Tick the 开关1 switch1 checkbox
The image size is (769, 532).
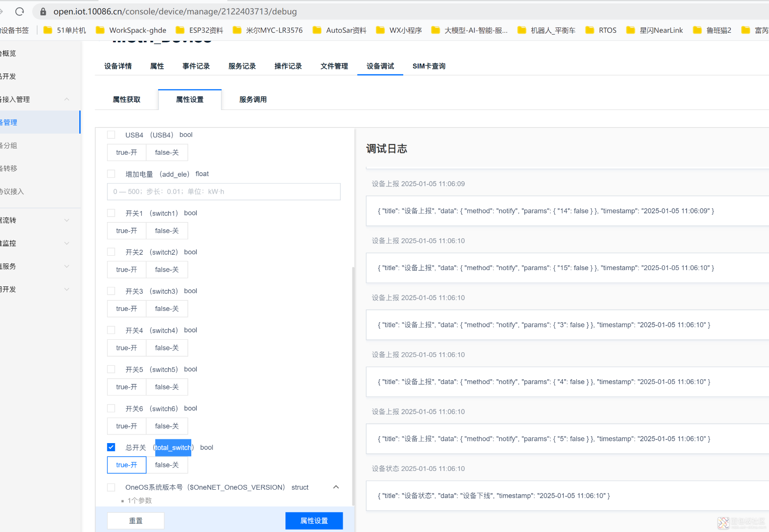tap(111, 213)
